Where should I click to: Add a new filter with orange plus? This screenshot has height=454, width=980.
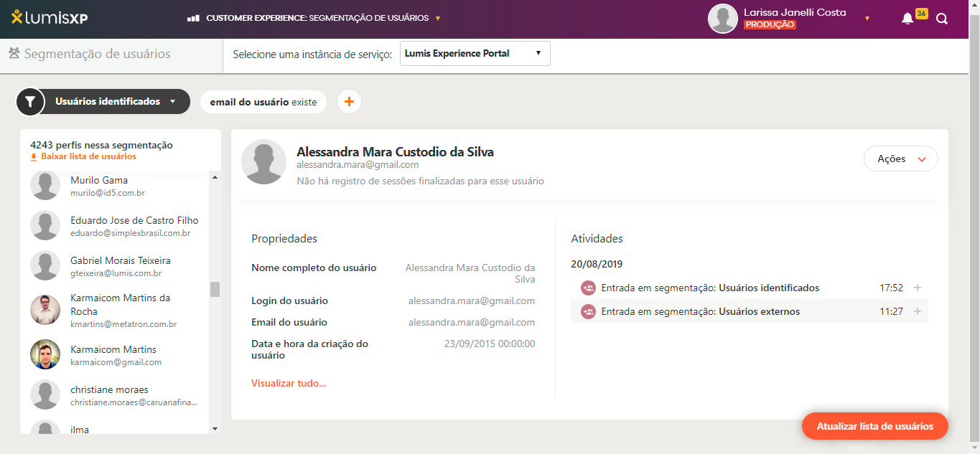click(x=349, y=102)
